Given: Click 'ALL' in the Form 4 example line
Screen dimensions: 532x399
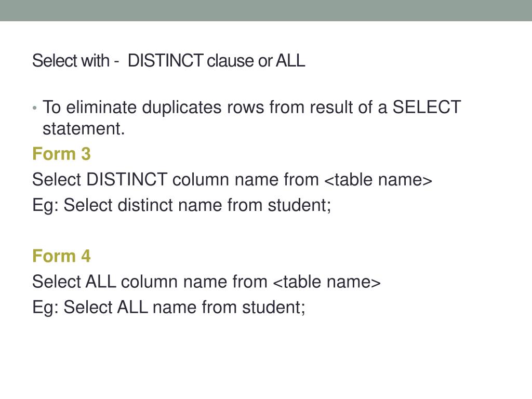Looking at the screenshot, I should click(132, 307).
